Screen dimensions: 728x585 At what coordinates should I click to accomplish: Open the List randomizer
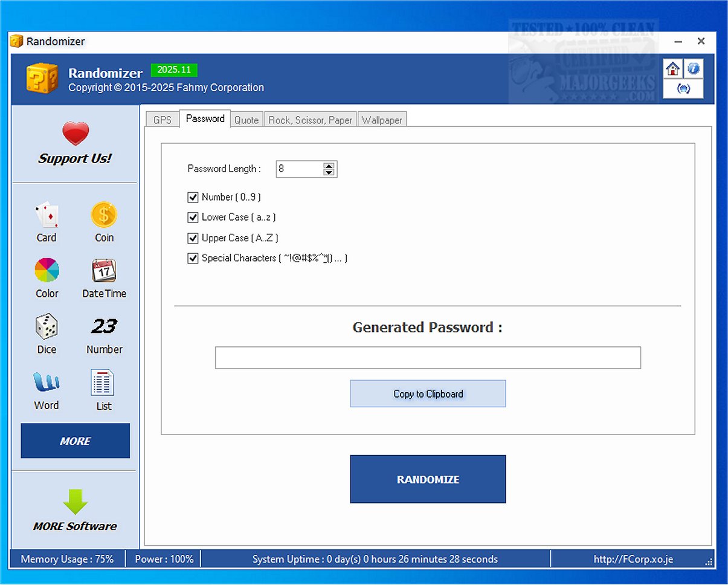click(103, 390)
